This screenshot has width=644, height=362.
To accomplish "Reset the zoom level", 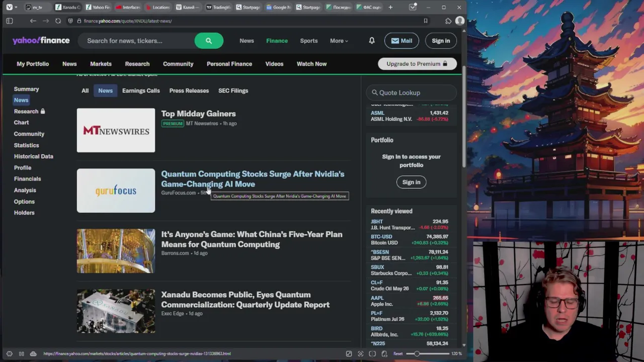I will (x=398, y=353).
